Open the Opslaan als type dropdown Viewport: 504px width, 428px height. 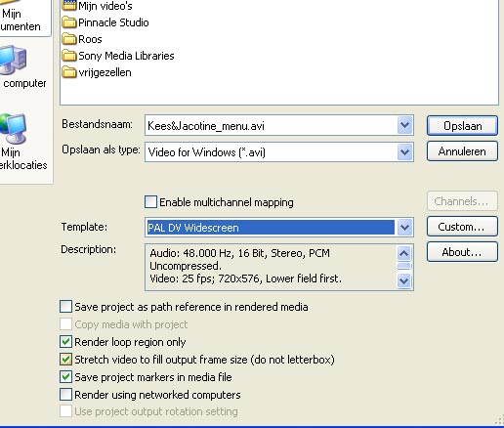[x=404, y=152]
